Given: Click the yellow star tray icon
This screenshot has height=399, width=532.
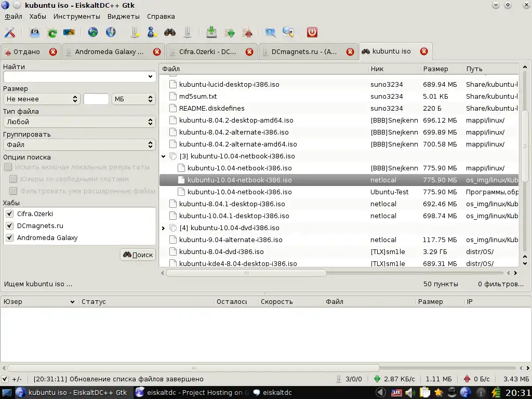Looking at the screenshot, I should tap(438, 393).
